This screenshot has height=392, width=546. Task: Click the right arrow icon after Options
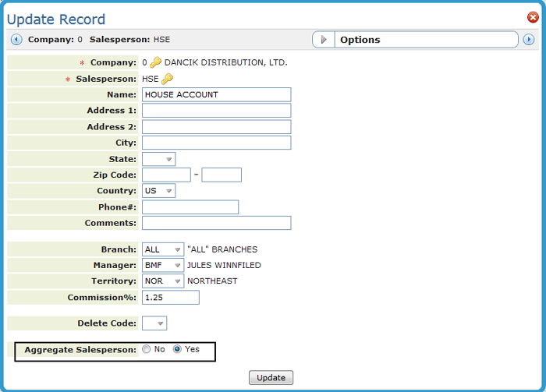[529, 40]
